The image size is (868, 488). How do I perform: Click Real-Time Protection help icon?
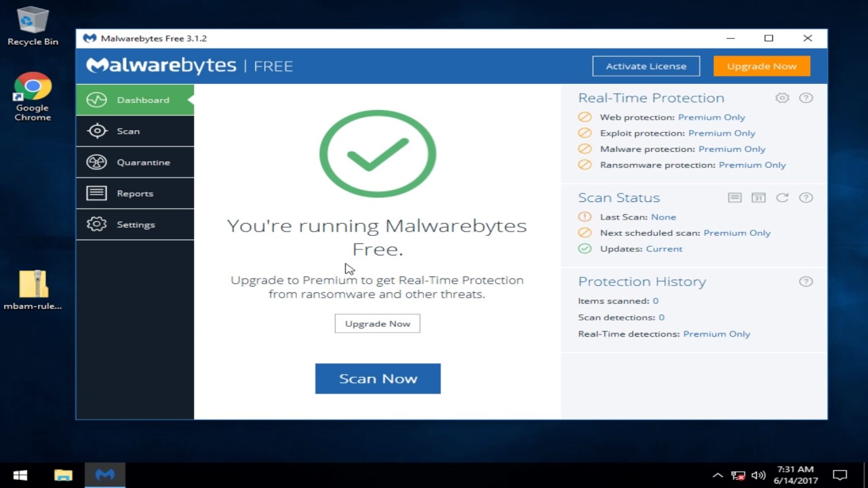tap(806, 98)
